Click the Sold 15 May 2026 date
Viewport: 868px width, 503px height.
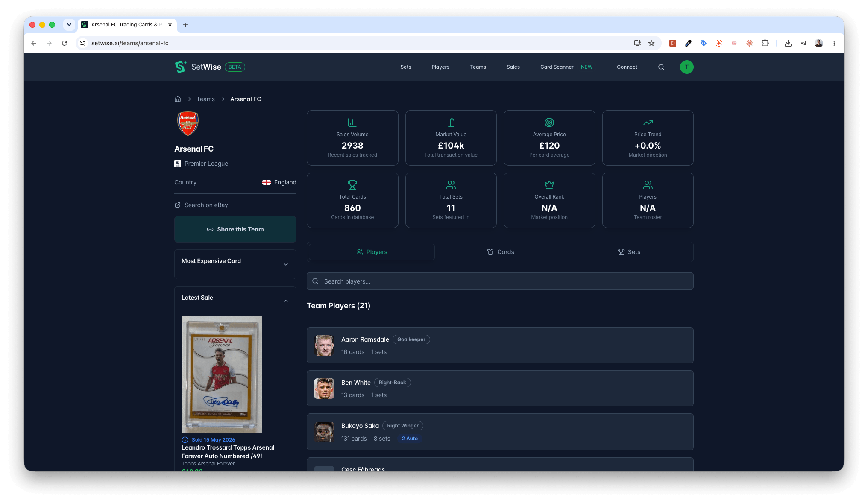213,440
